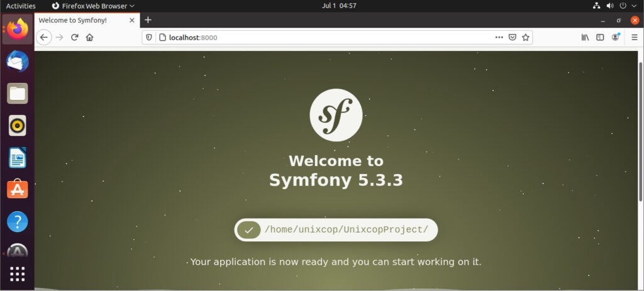Open a new tab with plus button
The width and height of the screenshot is (644, 291).
coord(148,19)
